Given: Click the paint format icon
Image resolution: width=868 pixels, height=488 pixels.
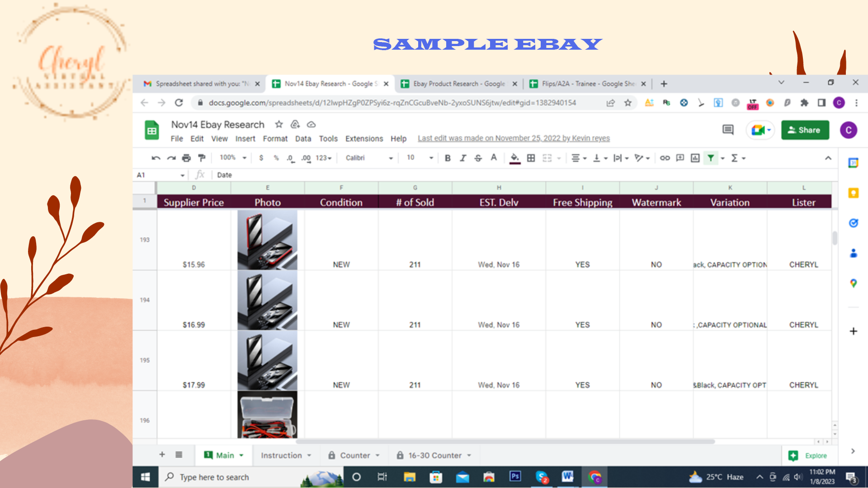Looking at the screenshot, I should point(202,158).
